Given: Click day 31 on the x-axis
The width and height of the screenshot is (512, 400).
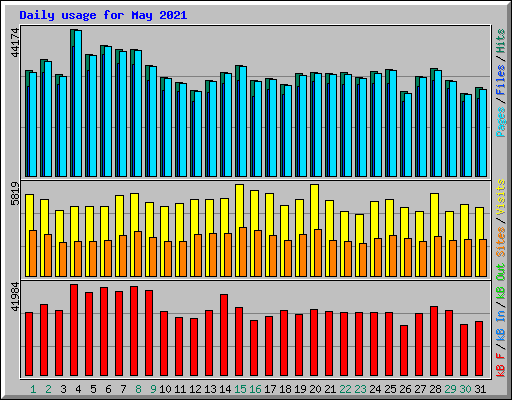Looking at the screenshot, I should [480, 389].
